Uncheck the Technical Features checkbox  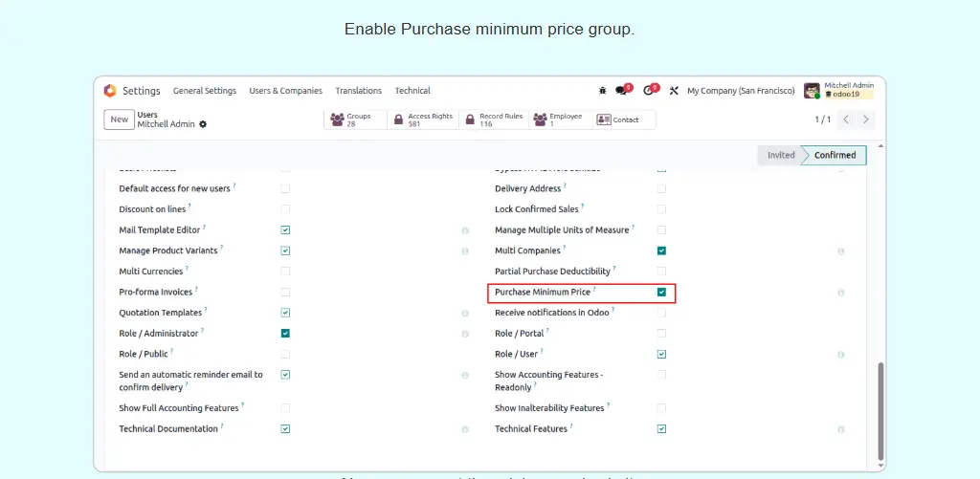coord(661,429)
